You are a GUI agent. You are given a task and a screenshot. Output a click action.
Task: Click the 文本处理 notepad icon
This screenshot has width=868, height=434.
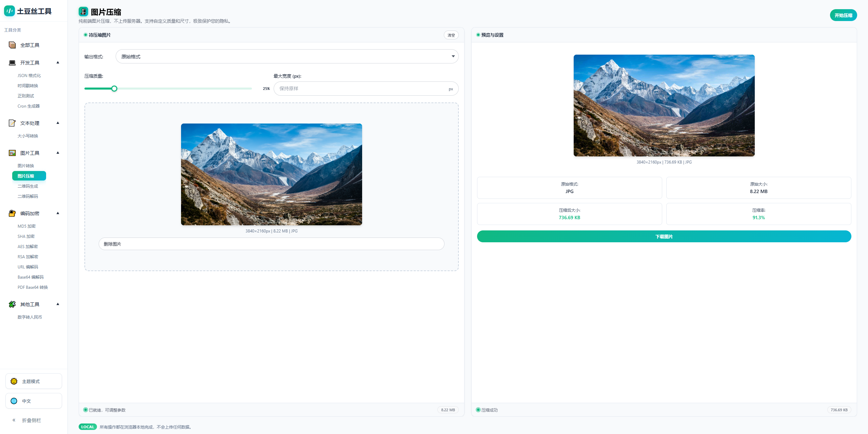[12, 123]
